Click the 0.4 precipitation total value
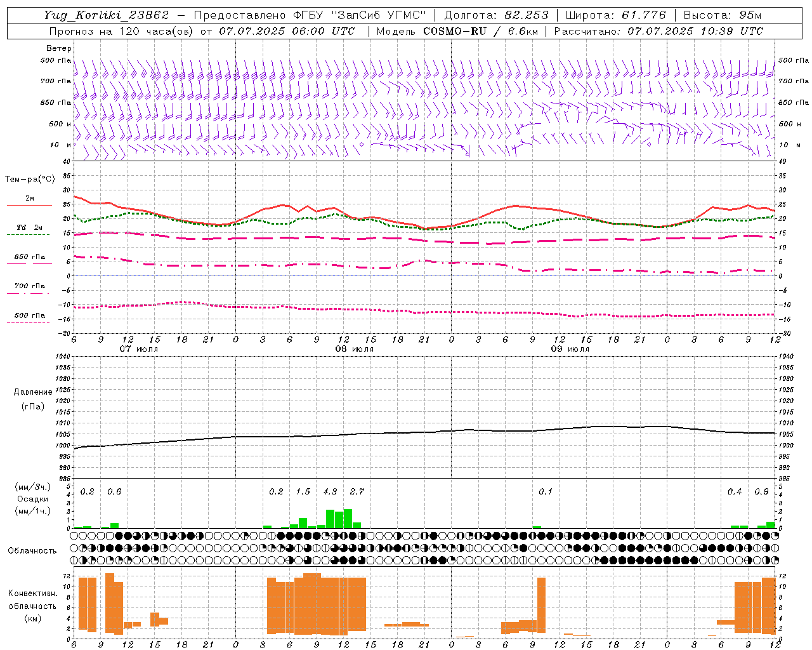Viewport: 812px width, 650px height. [x=735, y=492]
